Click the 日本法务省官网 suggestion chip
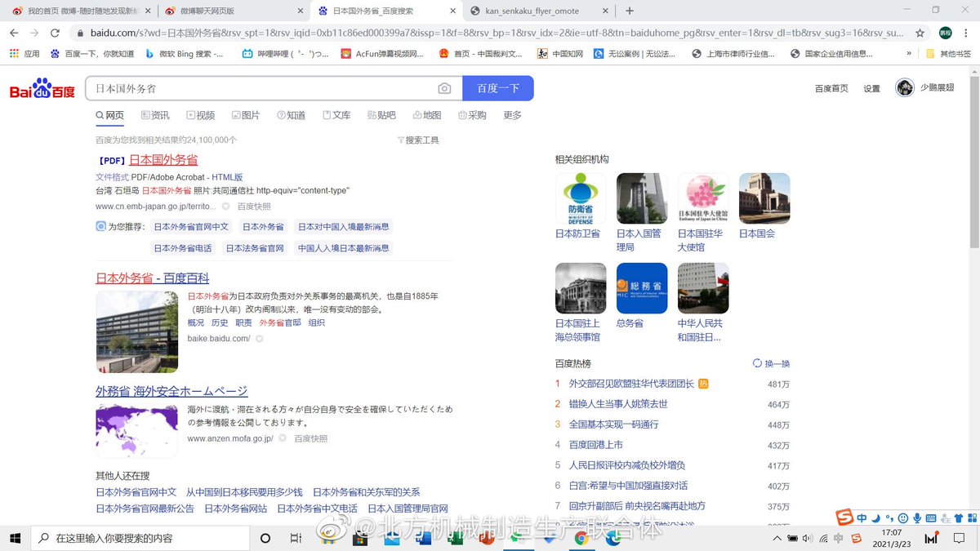Viewport: 980px width, 551px height. coord(255,247)
